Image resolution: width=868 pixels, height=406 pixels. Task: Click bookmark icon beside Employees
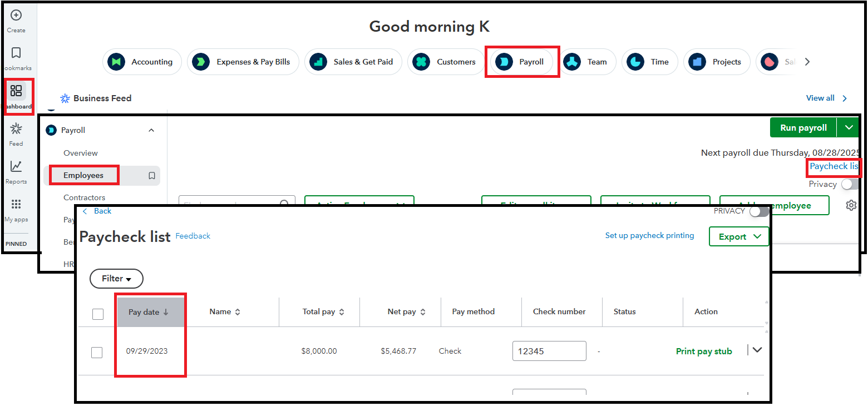[x=151, y=176]
